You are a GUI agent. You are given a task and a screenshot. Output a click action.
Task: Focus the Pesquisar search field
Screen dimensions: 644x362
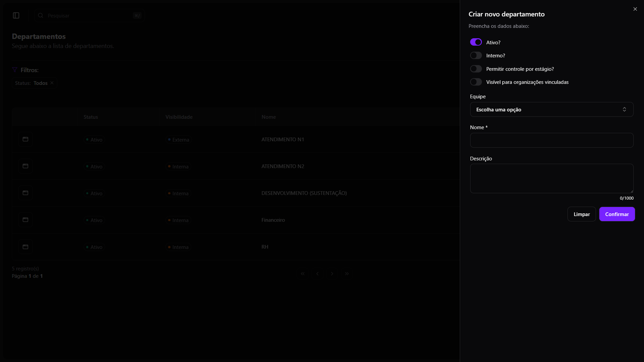pyautogui.click(x=90, y=15)
